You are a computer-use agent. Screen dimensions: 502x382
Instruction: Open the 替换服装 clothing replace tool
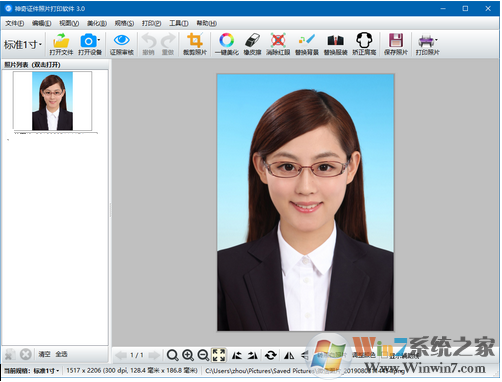point(336,44)
